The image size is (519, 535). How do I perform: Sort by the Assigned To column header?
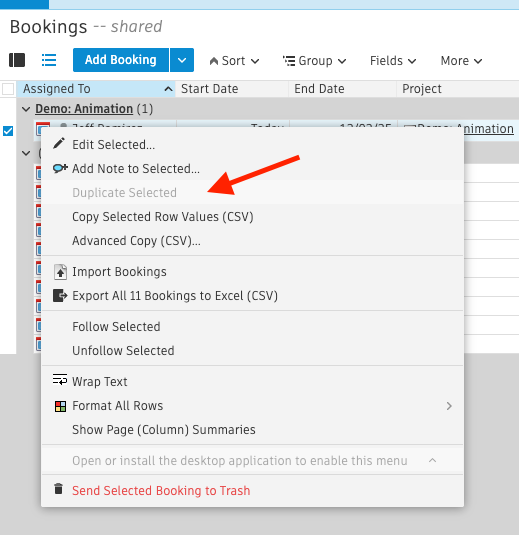96,89
